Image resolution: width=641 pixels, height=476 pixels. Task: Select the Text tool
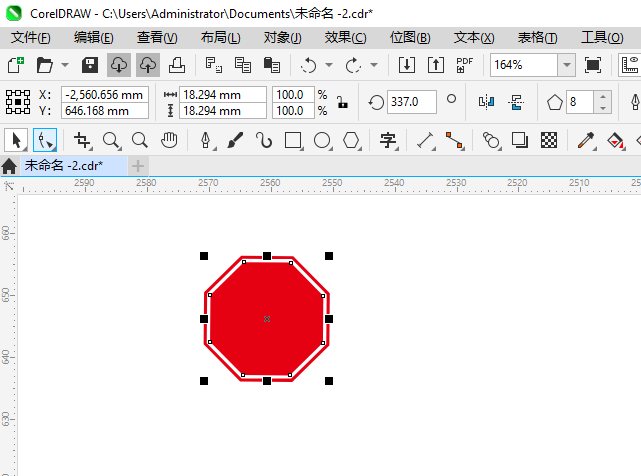pyautogui.click(x=388, y=140)
